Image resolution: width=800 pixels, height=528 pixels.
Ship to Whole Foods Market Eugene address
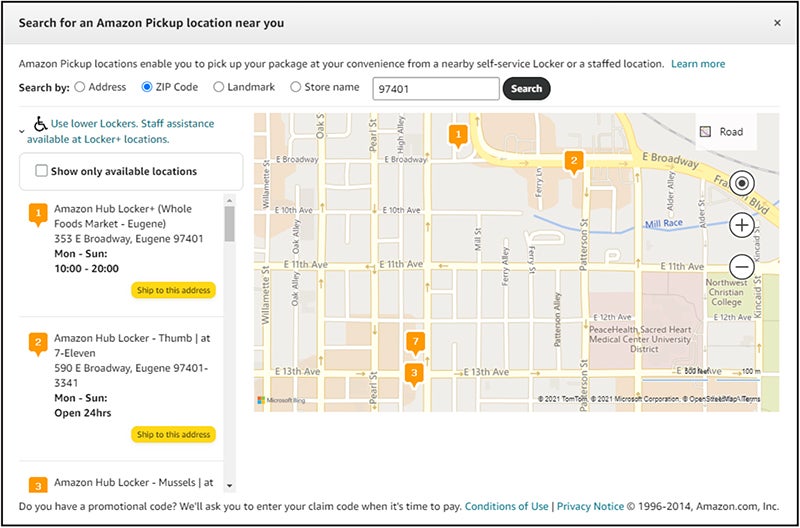[x=173, y=290]
